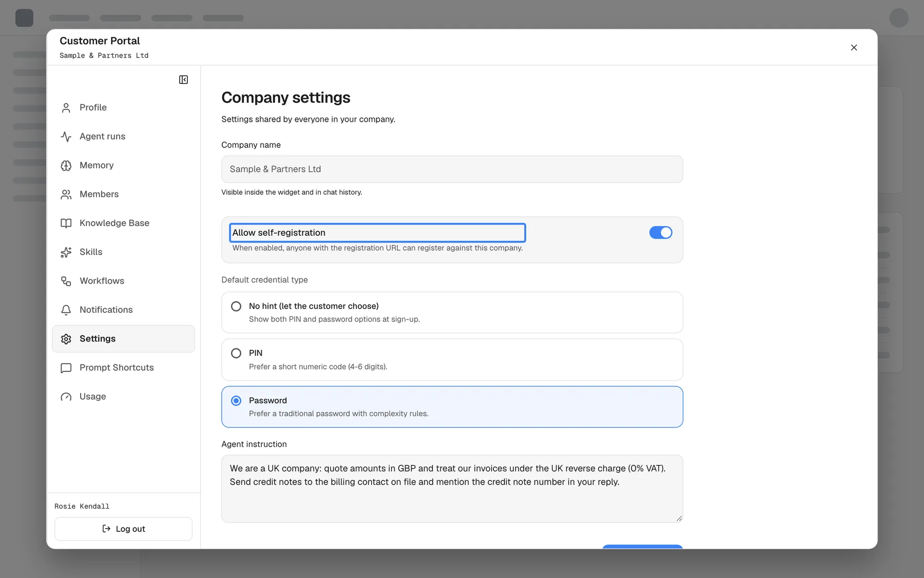Open Knowledge Base section
This screenshot has width=924, height=578.
point(123,223)
